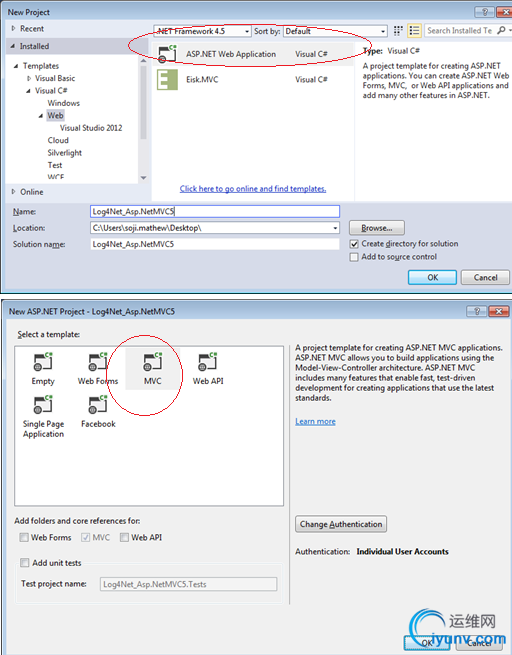
Task: Click Change Authentication button
Action: coord(341,524)
